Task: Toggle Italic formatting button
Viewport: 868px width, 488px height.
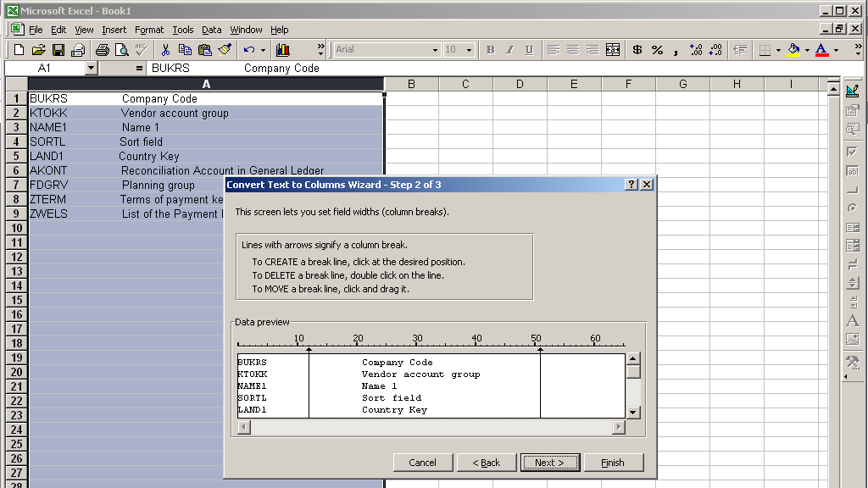Action: pyautogui.click(x=509, y=50)
